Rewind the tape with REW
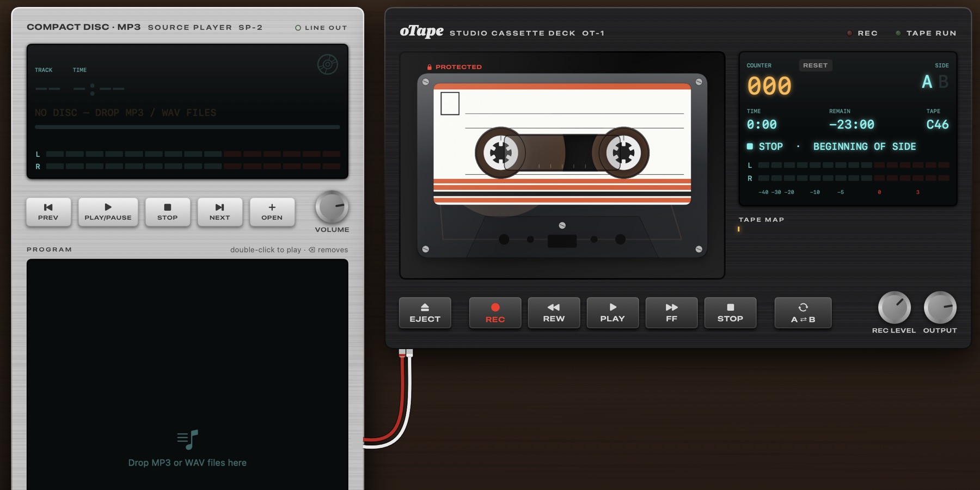The width and height of the screenshot is (980, 490). (x=554, y=313)
